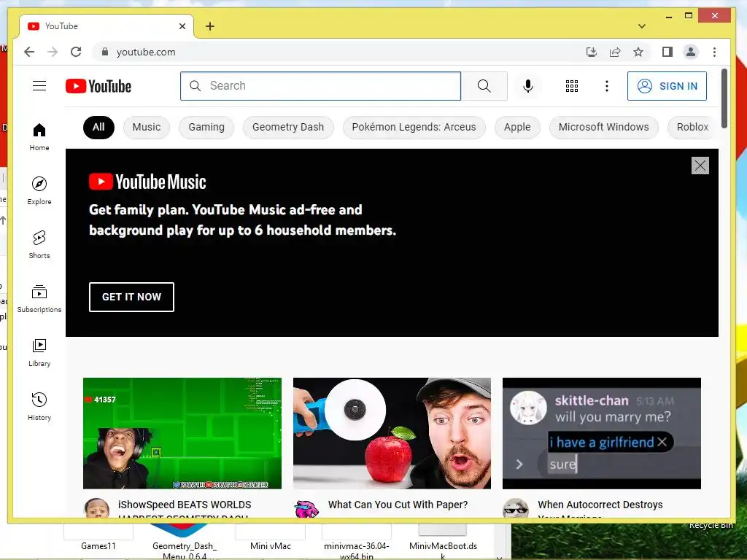Image resolution: width=747 pixels, height=560 pixels.
Task: Close the YouTube tab
Action: pos(182,26)
